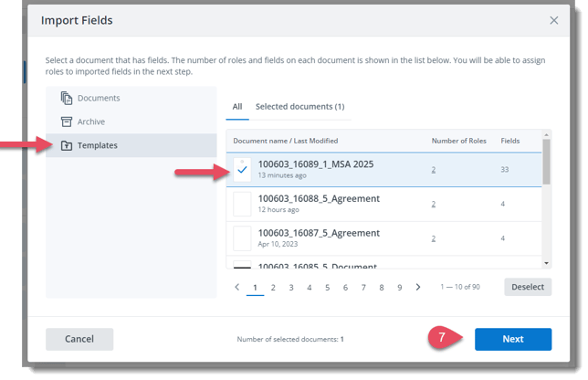Viewport: 588px width, 380px height.
Task: Click the Documents folder icon
Action: click(67, 99)
